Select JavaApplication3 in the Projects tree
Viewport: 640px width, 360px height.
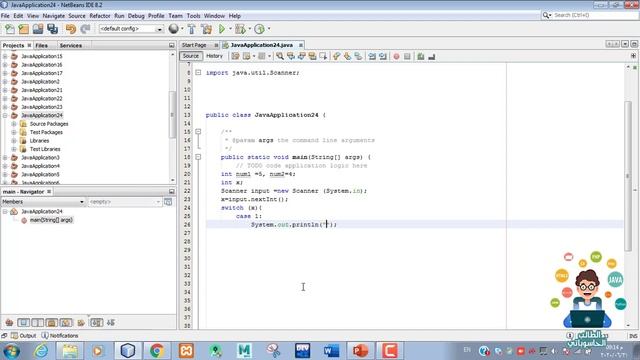[x=40, y=158]
